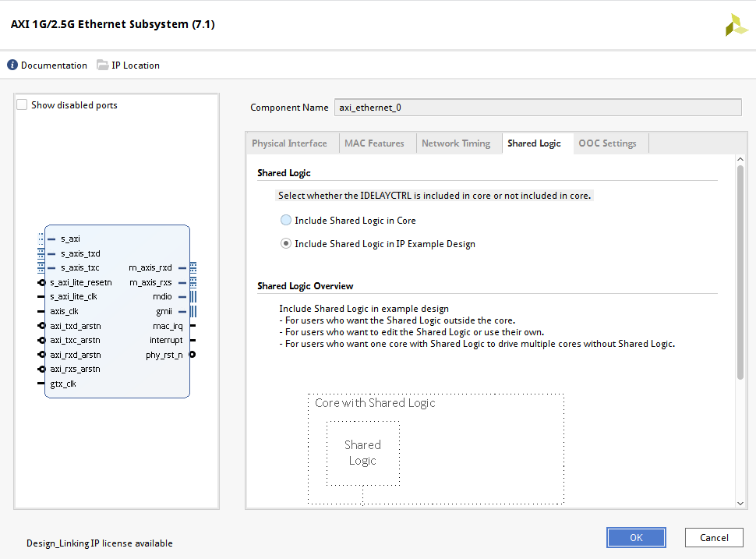The height and width of the screenshot is (559, 756).
Task: Click the Cancel button
Action: [714, 537]
